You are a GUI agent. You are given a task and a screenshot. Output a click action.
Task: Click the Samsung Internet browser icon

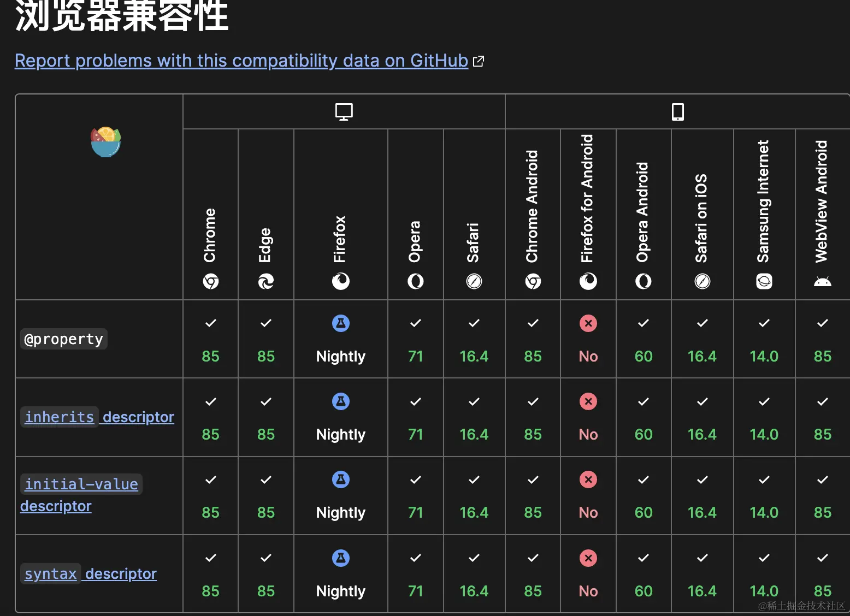[764, 281]
